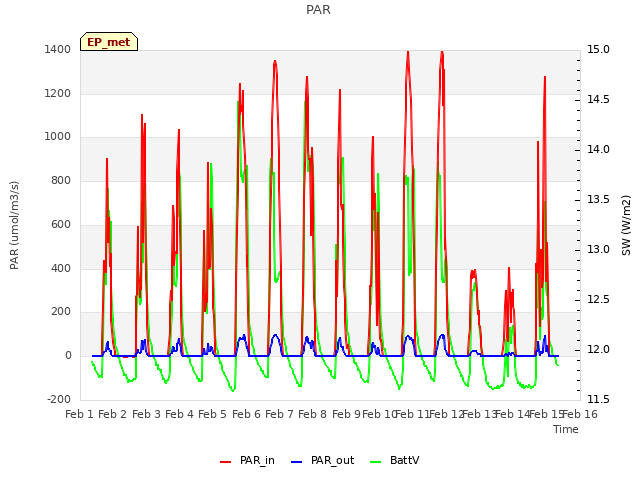This screenshot has width=640, height=480.
Task: Click the 13.5 right-axis value
Action: [x=598, y=200]
